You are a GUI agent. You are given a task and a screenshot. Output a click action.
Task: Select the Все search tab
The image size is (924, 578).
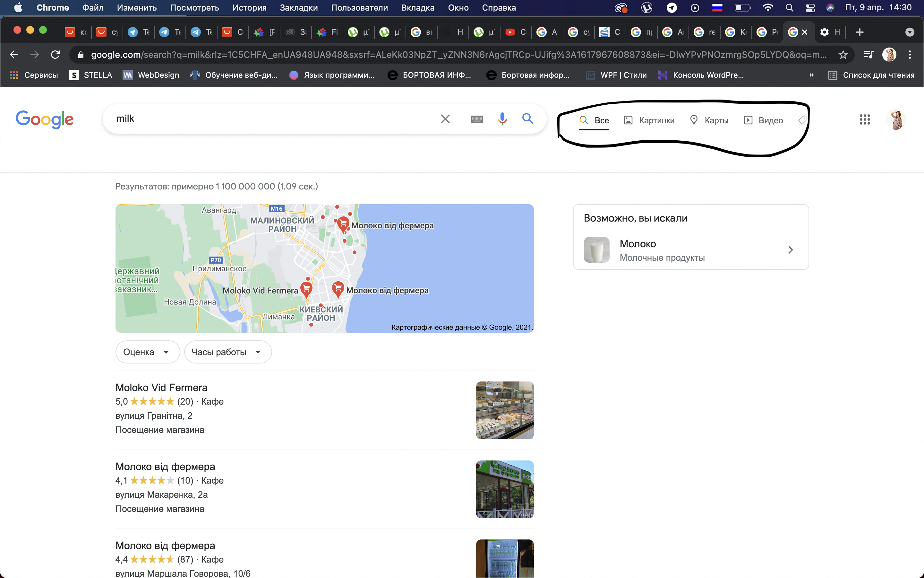click(x=594, y=120)
